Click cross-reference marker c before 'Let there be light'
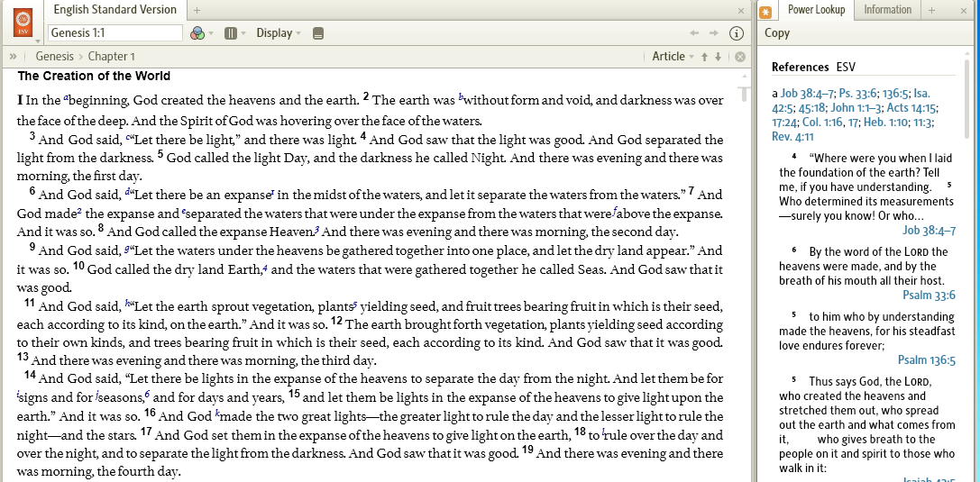The image size is (980, 482). tap(127, 137)
